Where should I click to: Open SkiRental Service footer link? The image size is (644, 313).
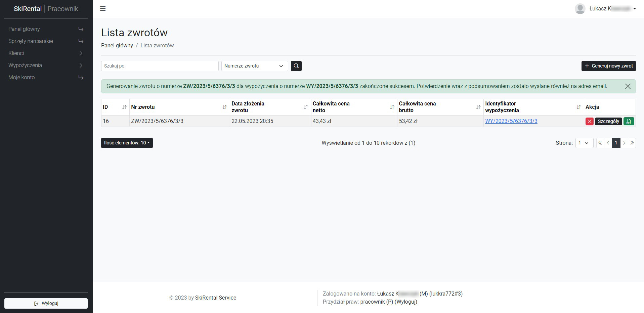coord(216,298)
